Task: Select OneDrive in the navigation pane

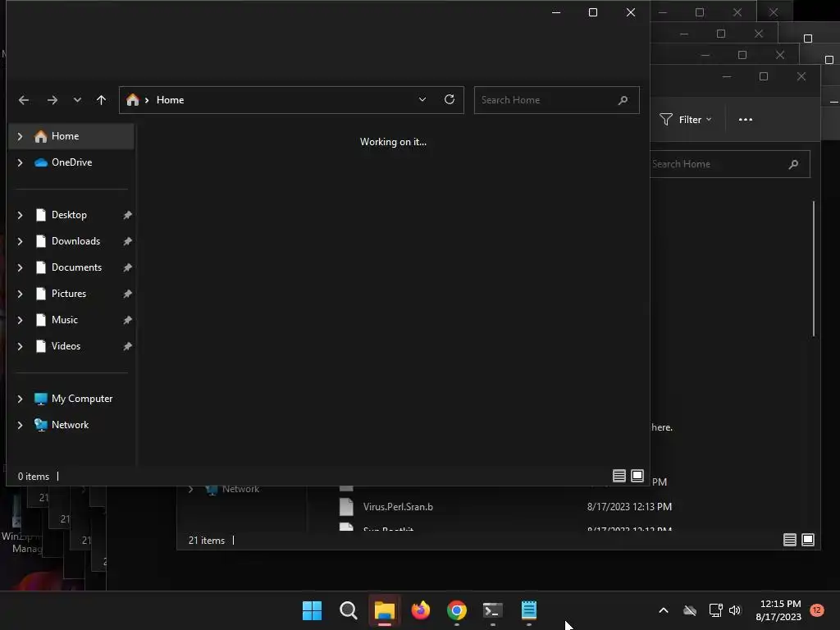Action: click(x=71, y=162)
